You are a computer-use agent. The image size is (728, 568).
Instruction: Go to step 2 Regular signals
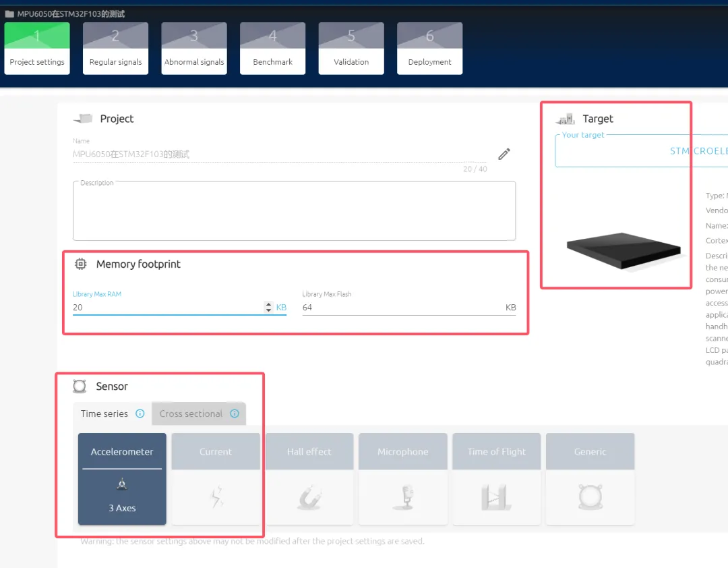click(116, 49)
